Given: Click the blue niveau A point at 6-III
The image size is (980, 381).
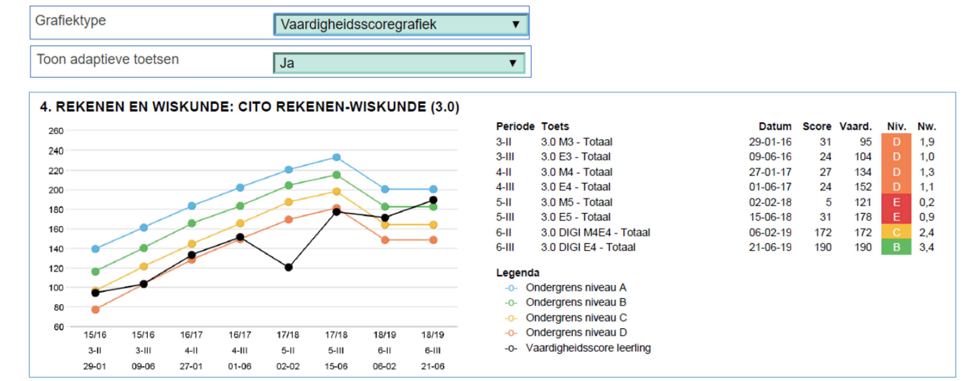Looking at the screenshot, I should pyautogui.click(x=433, y=189).
